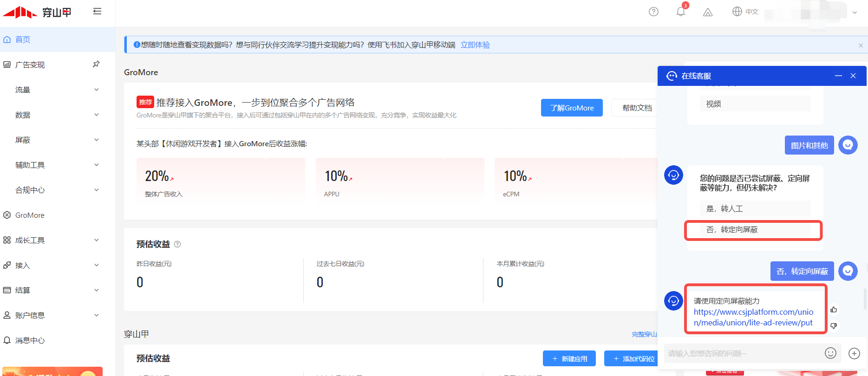The height and width of the screenshot is (376, 868).
Task: Click the pin icon next to 广告变现
Action: (x=96, y=64)
